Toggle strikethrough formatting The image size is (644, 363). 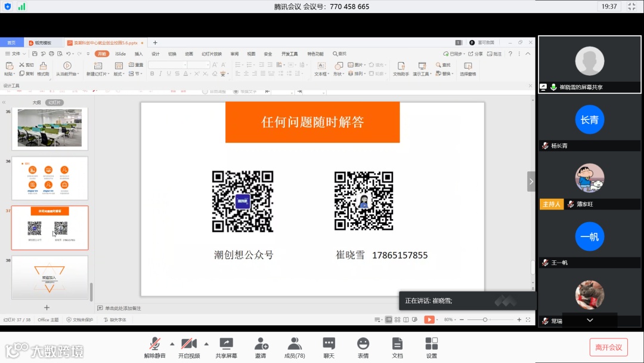point(177,73)
